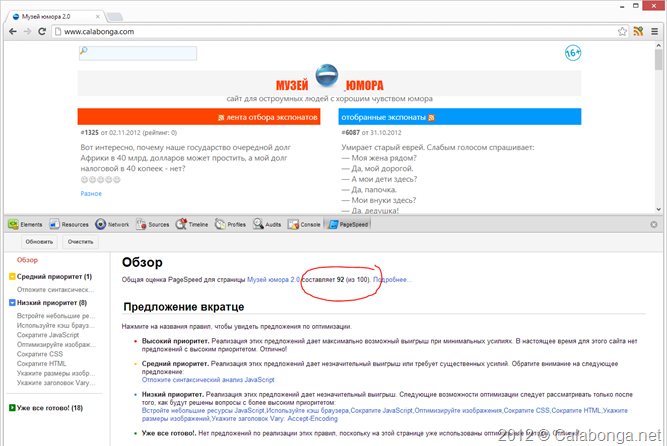The height and width of the screenshot is (446, 667).
Task: Switch to the Elements devtools tab
Action: [26, 224]
